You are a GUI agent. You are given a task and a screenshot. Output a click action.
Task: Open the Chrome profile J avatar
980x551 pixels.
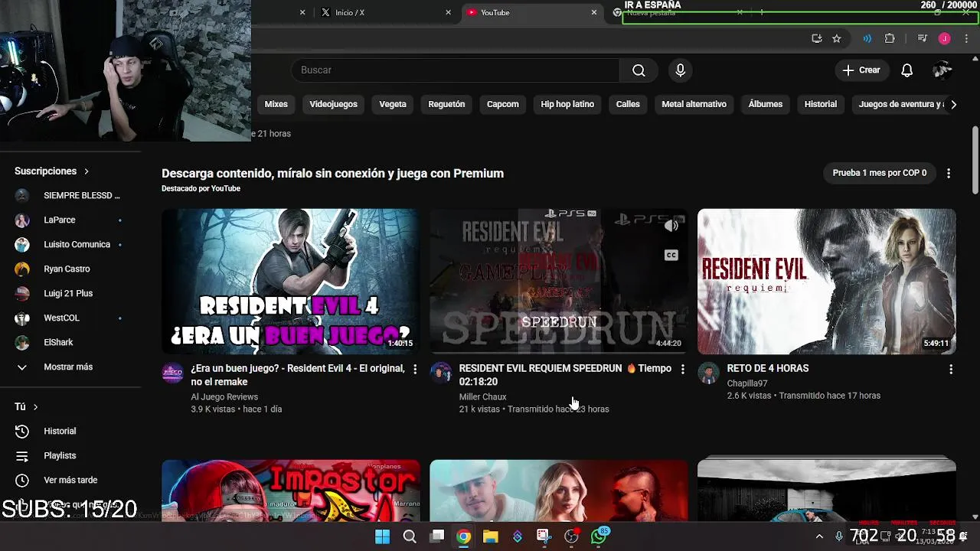(944, 39)
